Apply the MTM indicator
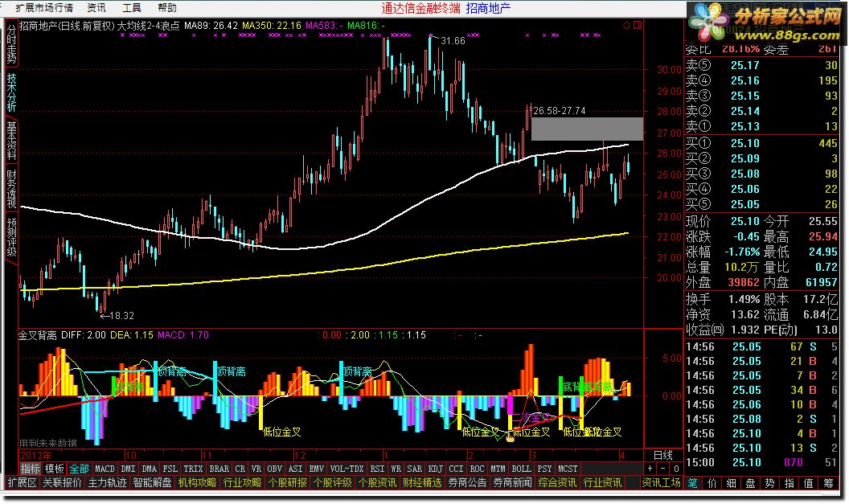849x504 pixels. tap(498, 469)
